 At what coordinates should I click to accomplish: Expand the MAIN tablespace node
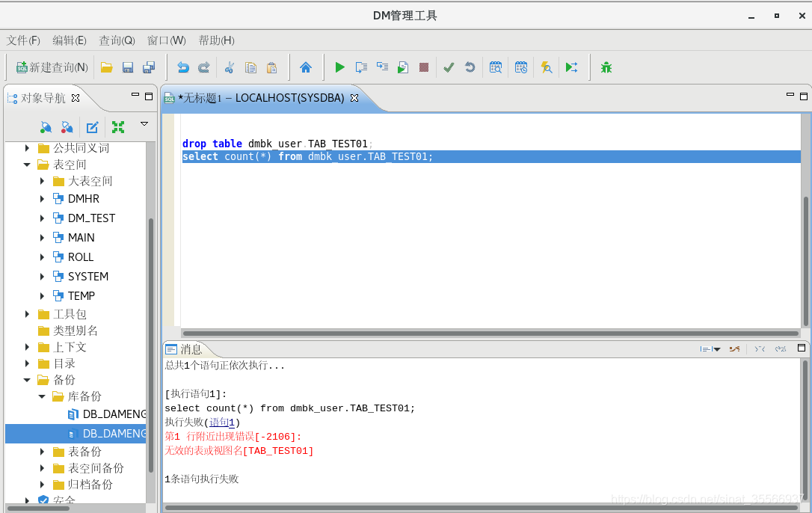(43, 237)
